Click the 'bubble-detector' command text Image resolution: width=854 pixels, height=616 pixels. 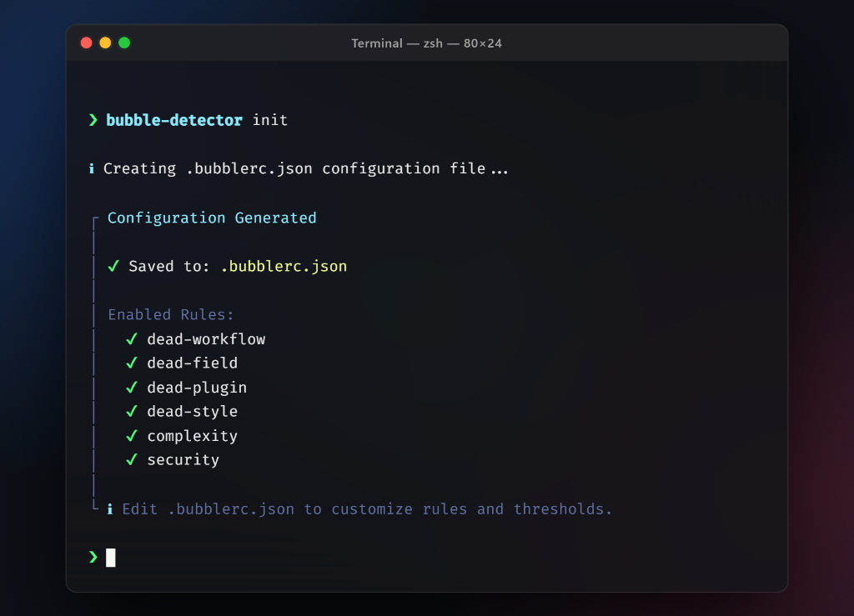point(174,120)
